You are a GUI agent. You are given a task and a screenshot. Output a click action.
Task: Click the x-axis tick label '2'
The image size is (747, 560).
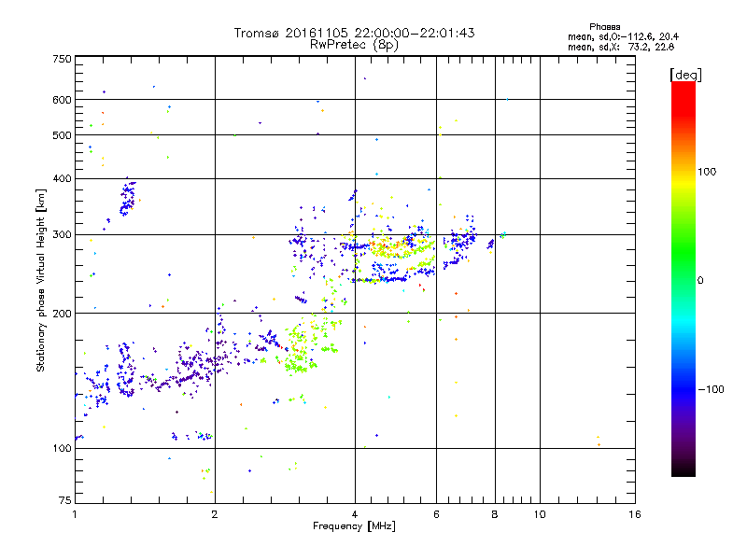[x=215, y=514]
